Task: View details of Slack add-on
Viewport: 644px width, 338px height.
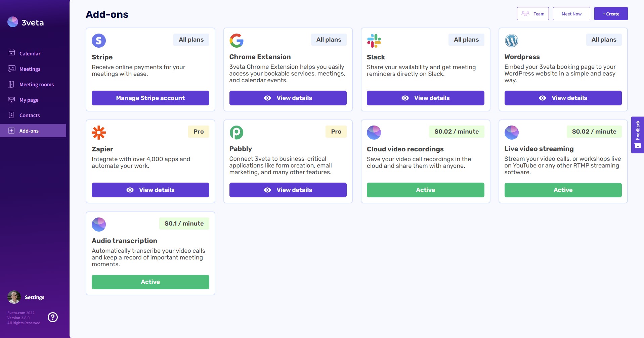Action: point(426,98)
